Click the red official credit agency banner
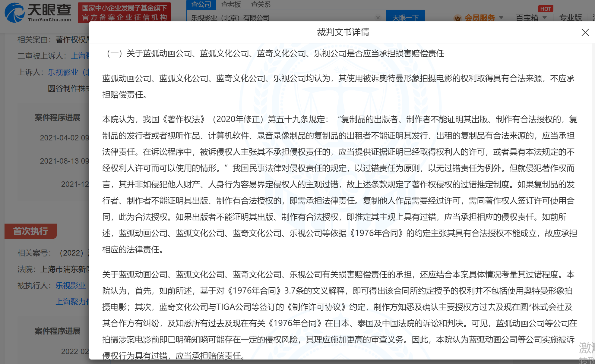Image resolution: width=595 pixels, height=364 pixels. [124, 13]
